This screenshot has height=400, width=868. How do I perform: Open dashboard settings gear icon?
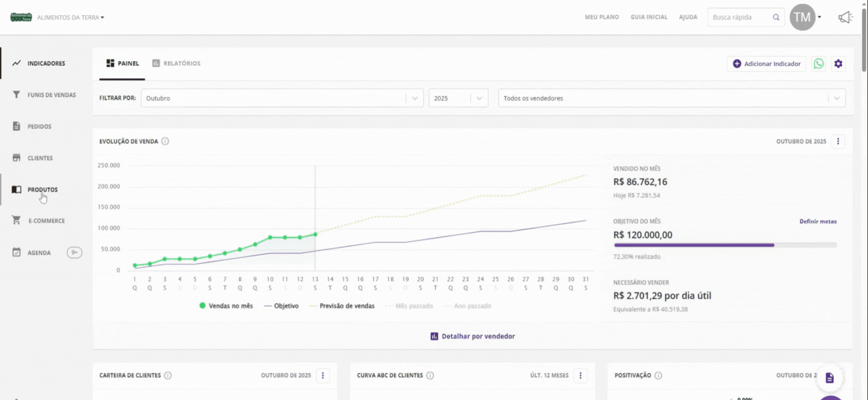(838, 64)
